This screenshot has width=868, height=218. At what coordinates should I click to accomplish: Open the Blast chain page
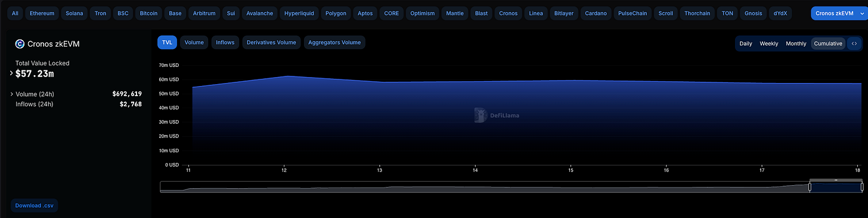pyautogui.click(x=481, y=13)
